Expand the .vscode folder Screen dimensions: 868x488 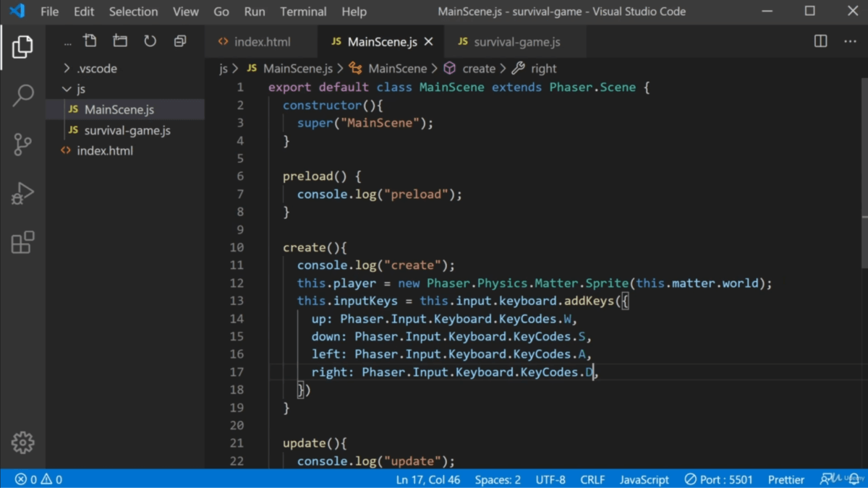pos(97,69)
